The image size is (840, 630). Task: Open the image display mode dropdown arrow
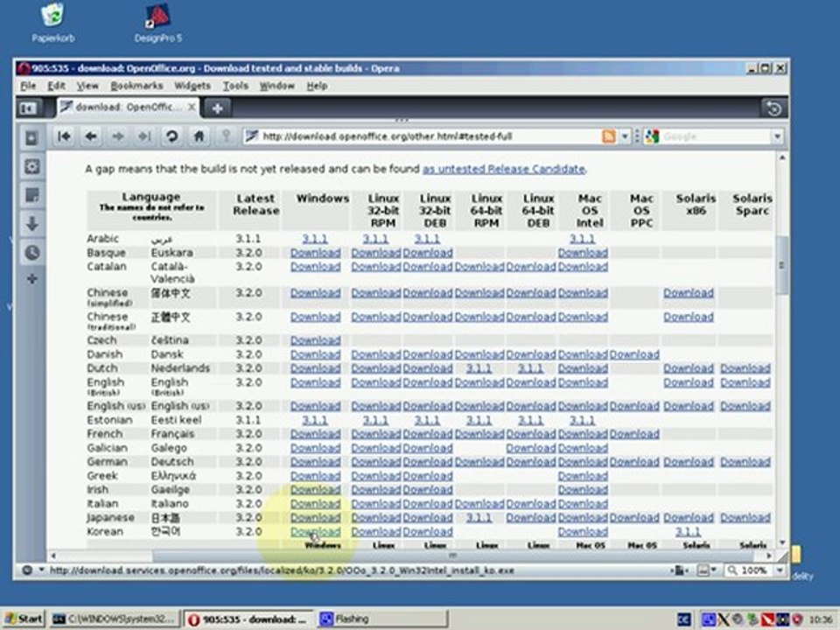[x=714, y=571]
